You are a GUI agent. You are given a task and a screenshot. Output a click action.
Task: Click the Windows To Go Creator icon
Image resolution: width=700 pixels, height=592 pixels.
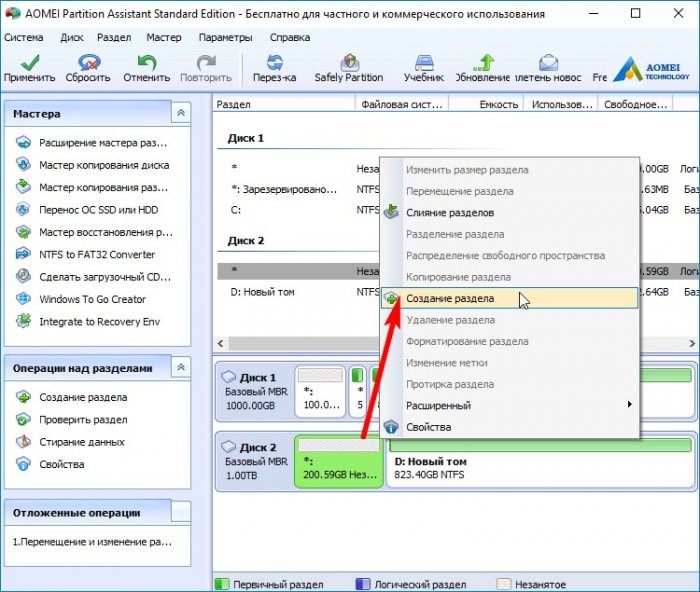[23, 299]
